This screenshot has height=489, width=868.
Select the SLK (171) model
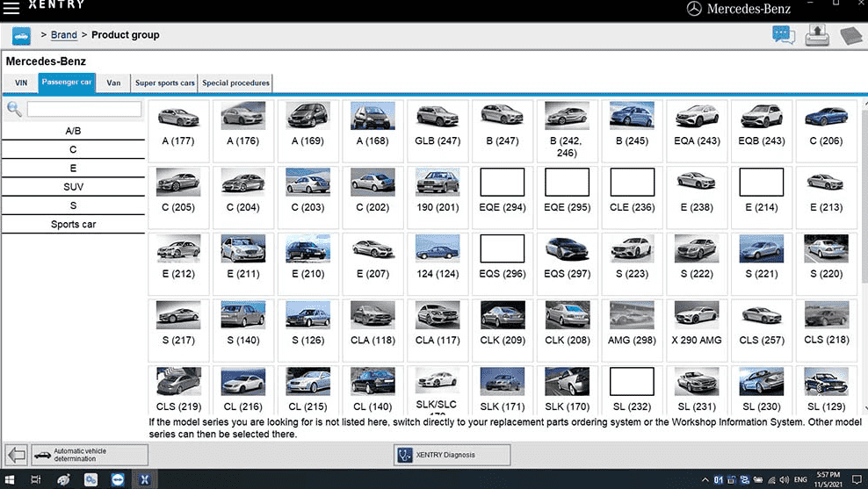click(503, 390)
